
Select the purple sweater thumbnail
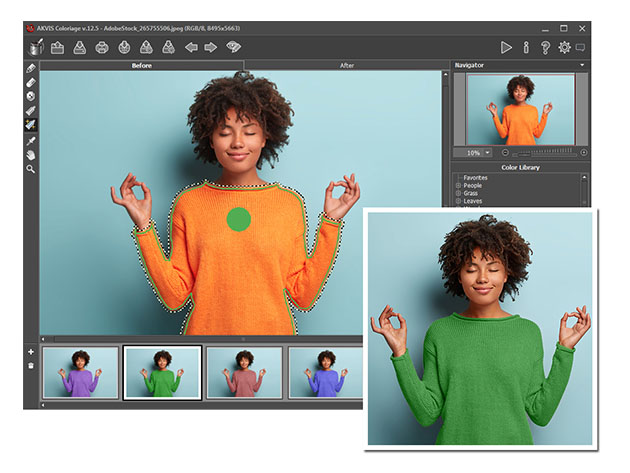pyautogui.click(x=80, y=372)
